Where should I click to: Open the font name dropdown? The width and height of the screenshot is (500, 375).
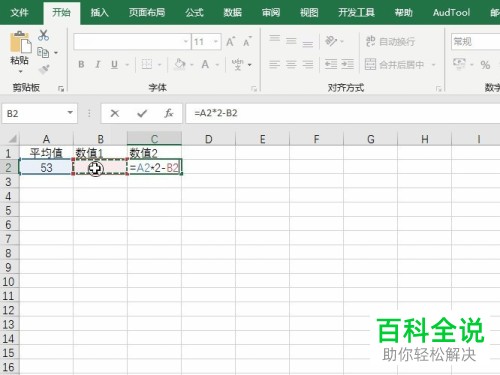[186, 42]
